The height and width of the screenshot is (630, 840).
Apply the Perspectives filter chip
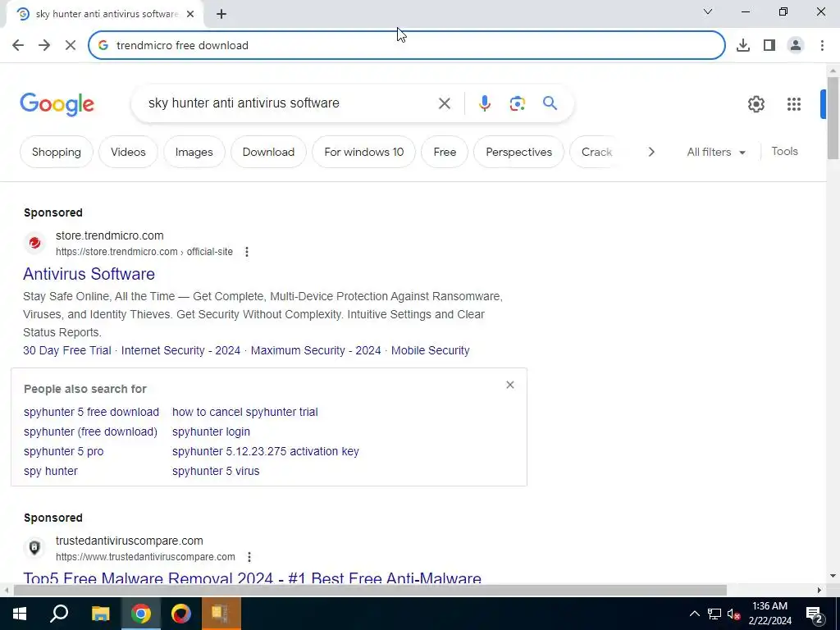pos(518,152)
